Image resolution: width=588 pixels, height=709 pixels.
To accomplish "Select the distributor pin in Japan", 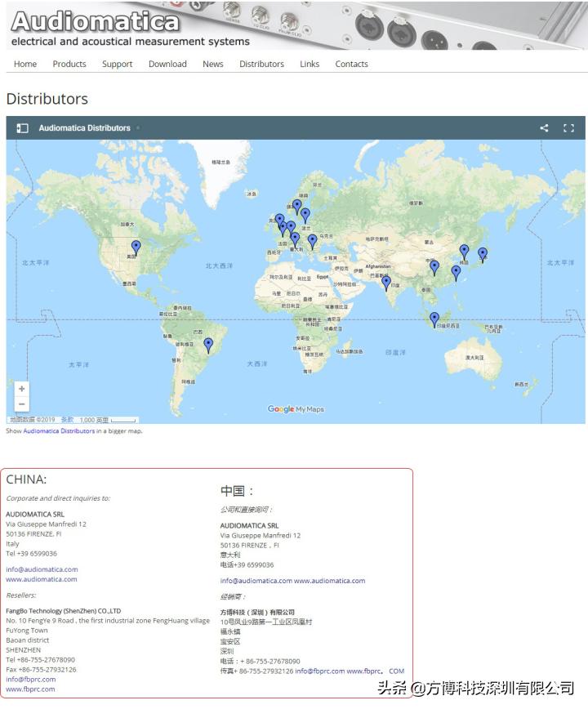I will [x=483, y=253].
